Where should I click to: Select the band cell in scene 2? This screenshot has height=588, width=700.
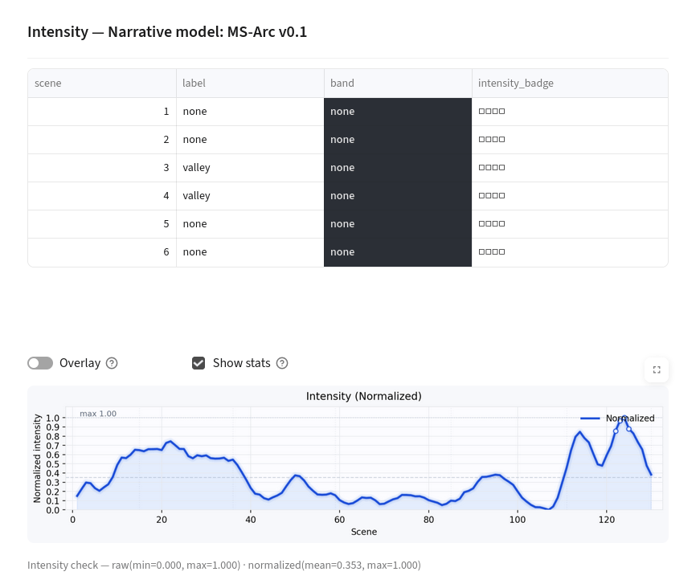(x=398, y=140)
